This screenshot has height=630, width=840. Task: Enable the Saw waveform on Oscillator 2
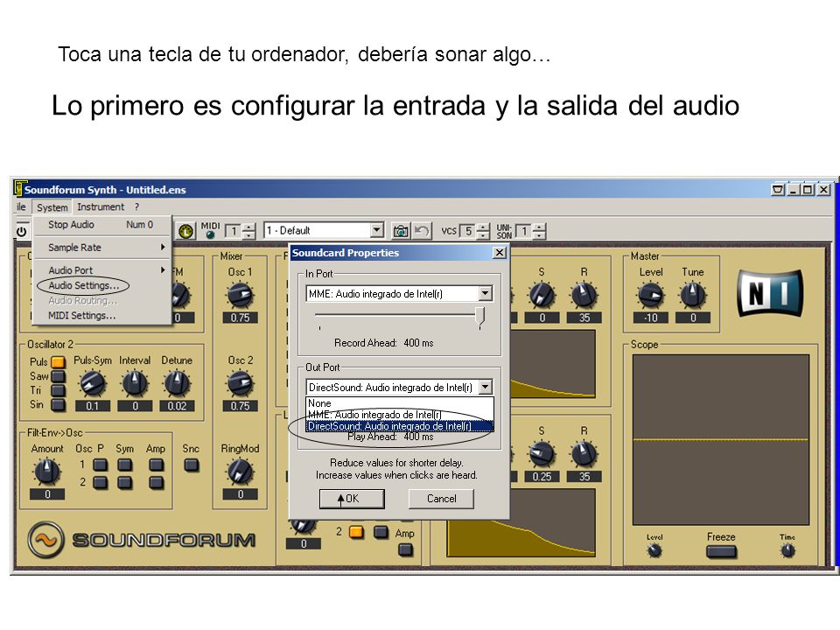[58, 376]
